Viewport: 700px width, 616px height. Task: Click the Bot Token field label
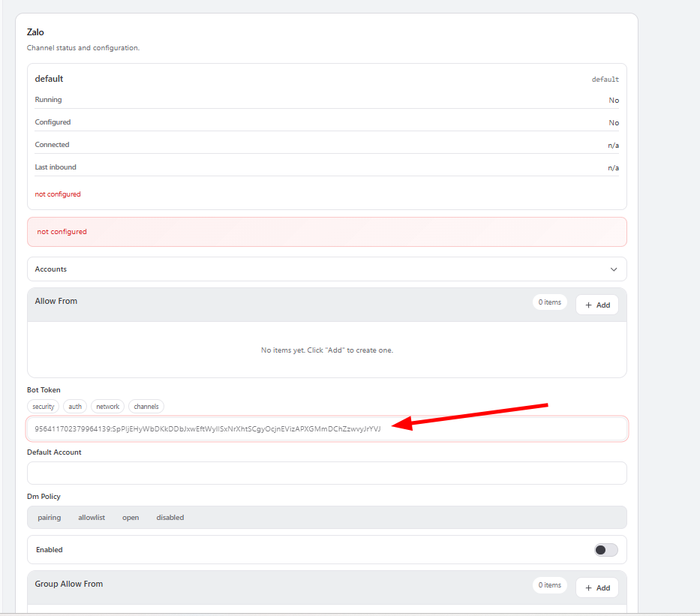[44, 390]
